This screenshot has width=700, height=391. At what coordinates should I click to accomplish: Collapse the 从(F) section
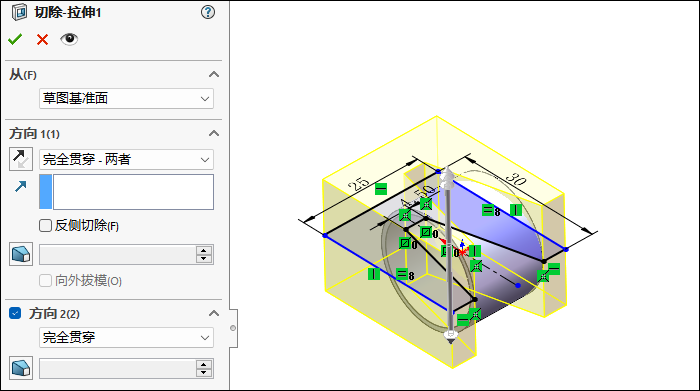[214, 74]
